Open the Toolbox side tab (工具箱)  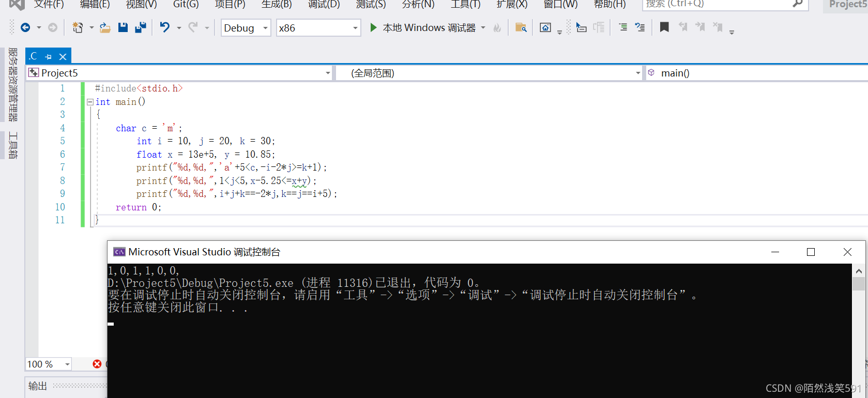(x=13, y=145)
